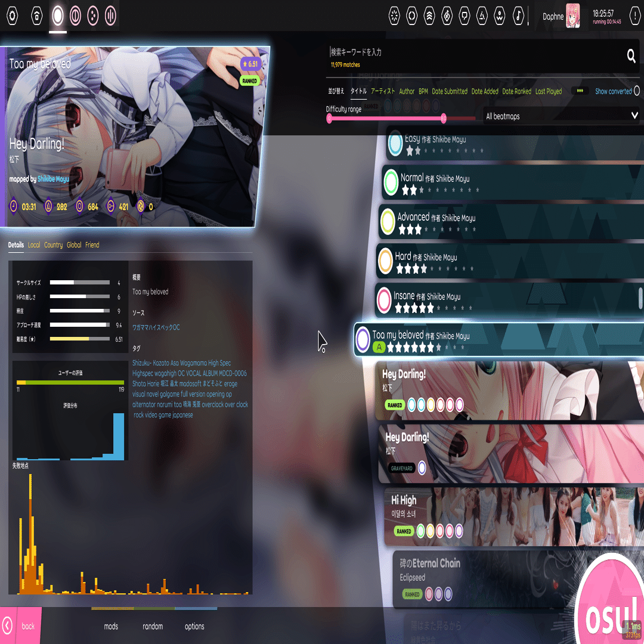
Task: Click the wiki W-shaped toolbar icon
Action: click(x=500, y=16)
